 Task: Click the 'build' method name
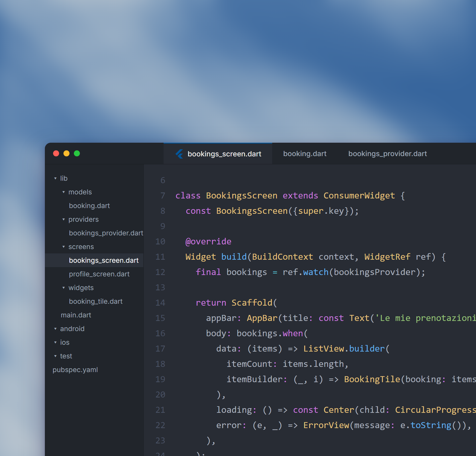click(x=234, y=257)
